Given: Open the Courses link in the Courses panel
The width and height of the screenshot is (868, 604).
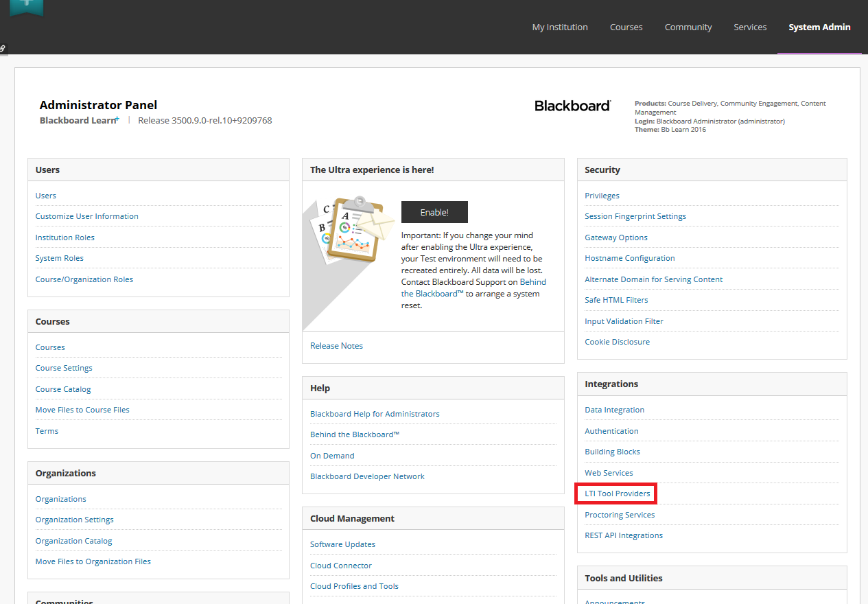Looking at the screenshot, I should (x=50, y=347).
